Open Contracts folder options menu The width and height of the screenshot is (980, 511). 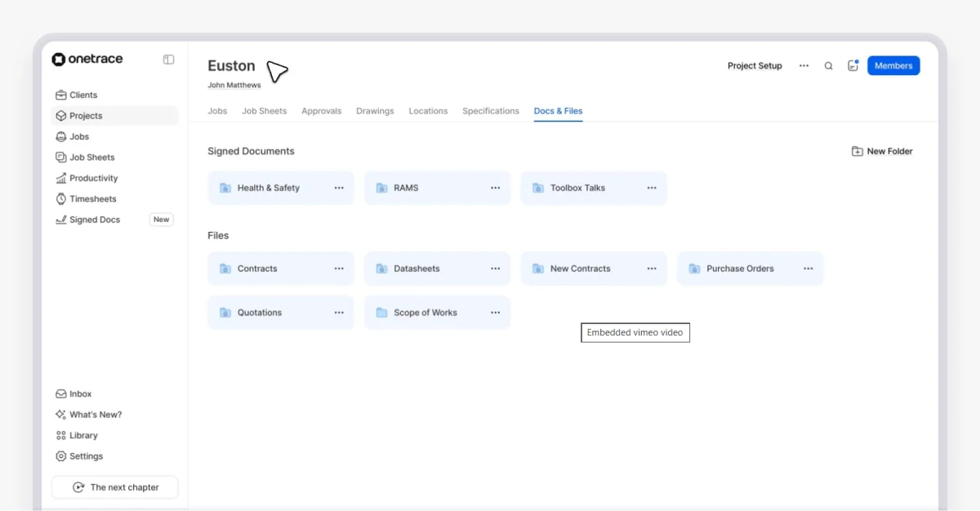tap(339, 269)
